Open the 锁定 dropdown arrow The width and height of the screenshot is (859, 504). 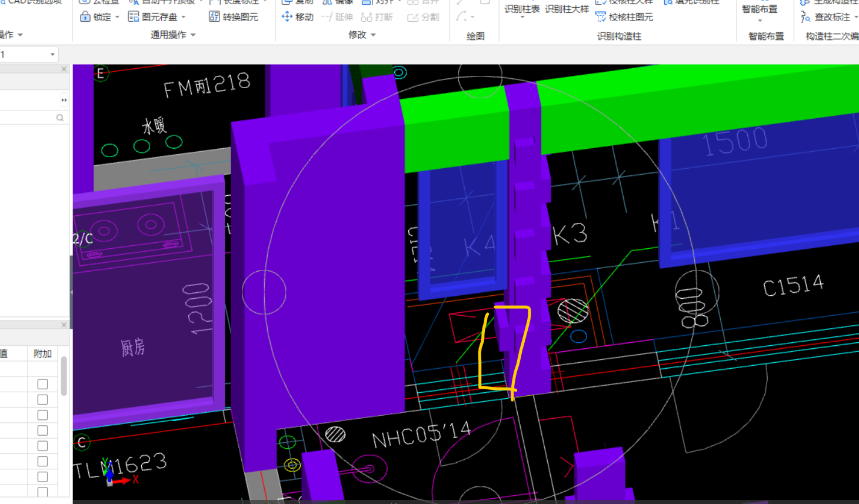pyautogui.click(x=117, y=17)
